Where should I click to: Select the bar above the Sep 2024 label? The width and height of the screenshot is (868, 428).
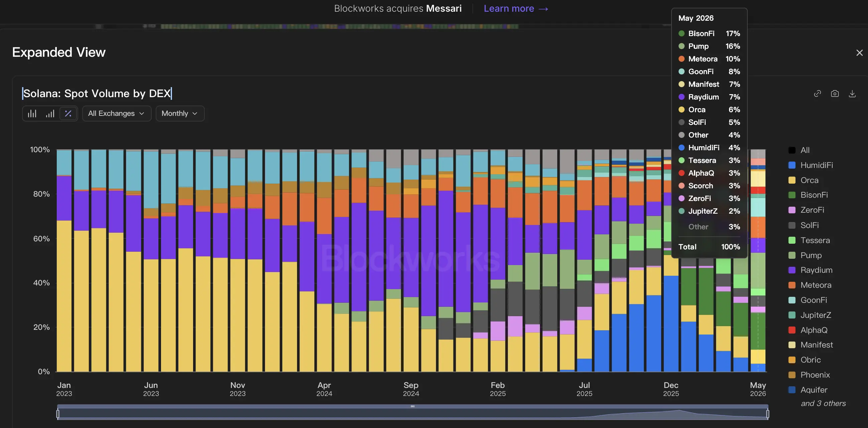pos(411,261)
